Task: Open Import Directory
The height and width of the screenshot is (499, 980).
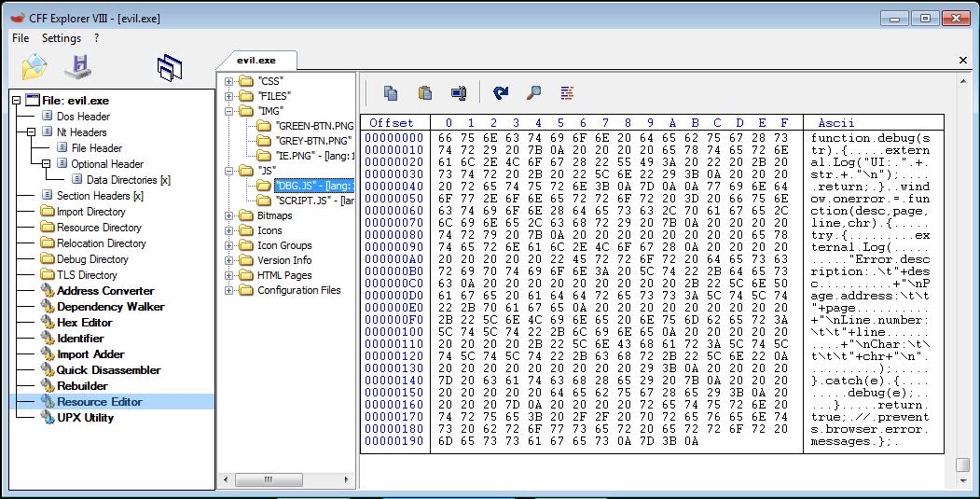Action: click(x=90, y=212)
